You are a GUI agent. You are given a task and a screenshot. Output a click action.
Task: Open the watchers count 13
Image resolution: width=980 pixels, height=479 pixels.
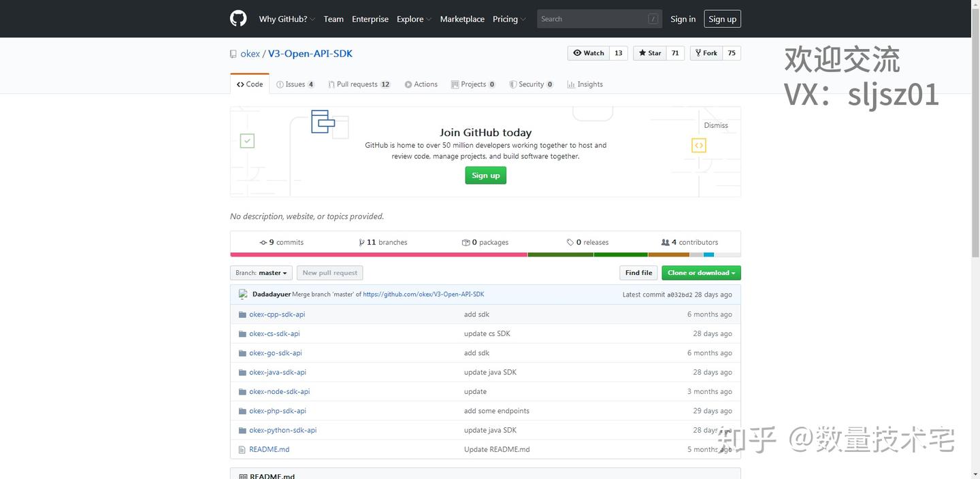(x=619, y=53)
